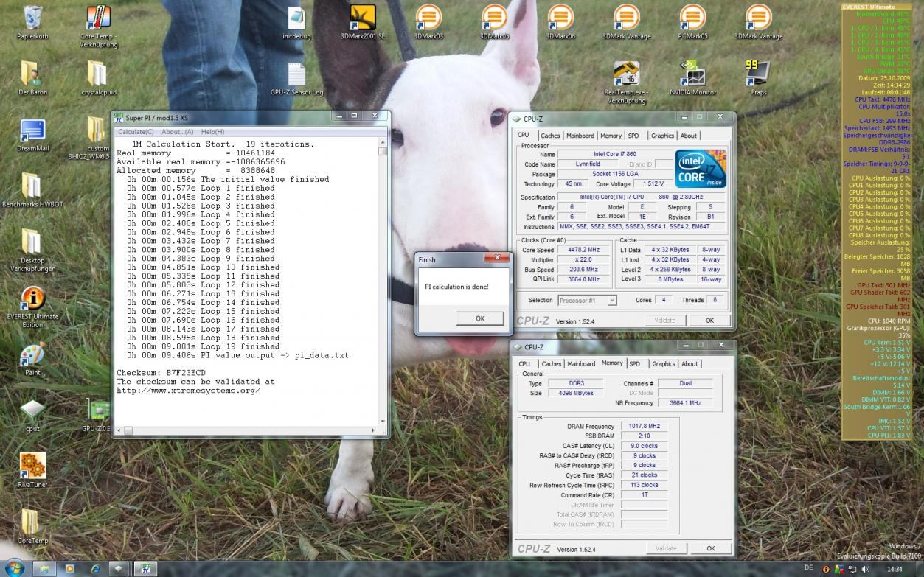Viewport: 924px width, 577px height.
Task: Launch DreamMail desktop shortcut
Action: (x=32, y=130)
